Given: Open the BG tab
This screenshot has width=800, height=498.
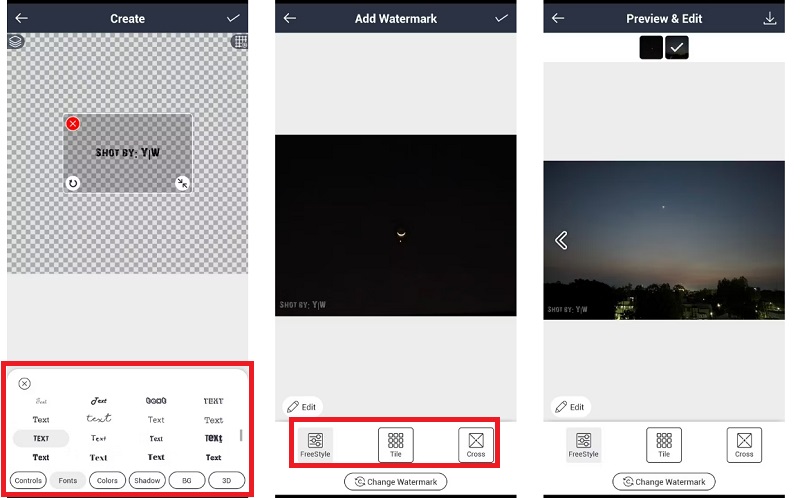Looking at the screenshot, I should tap(187, 481).
